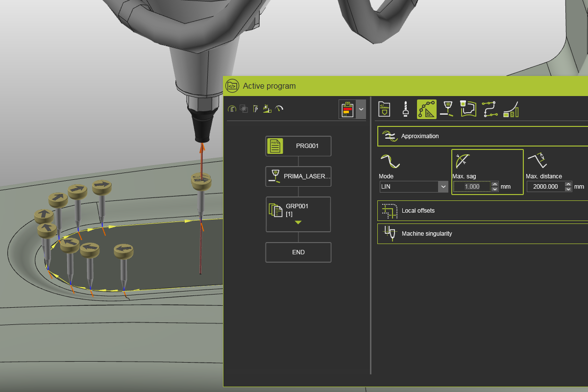Click the Max. distance input field

coord(545,187)
